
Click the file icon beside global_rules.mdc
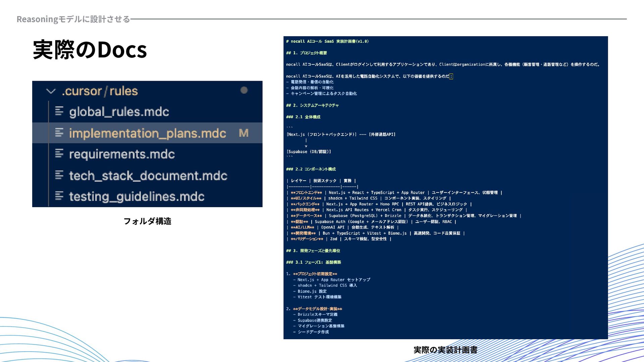tap(59, 111)
